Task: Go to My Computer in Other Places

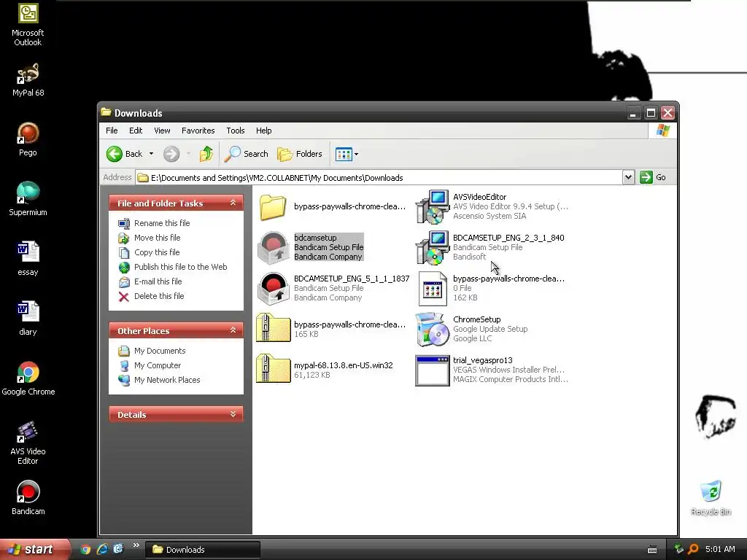Action: [x=158, y=365]
